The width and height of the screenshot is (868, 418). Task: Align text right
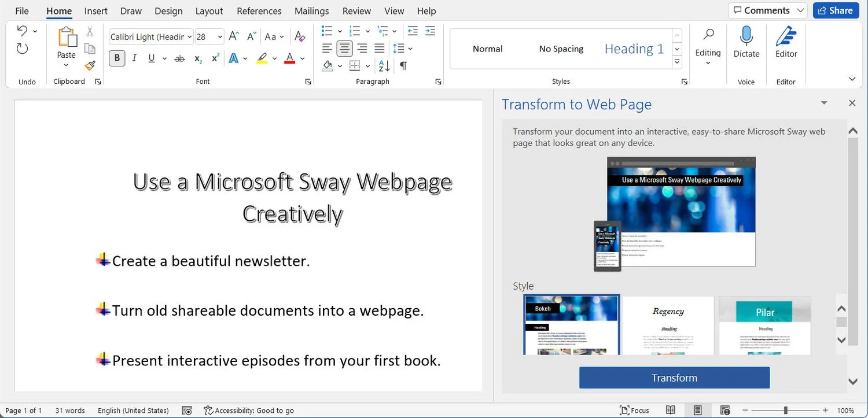[362, 49]
